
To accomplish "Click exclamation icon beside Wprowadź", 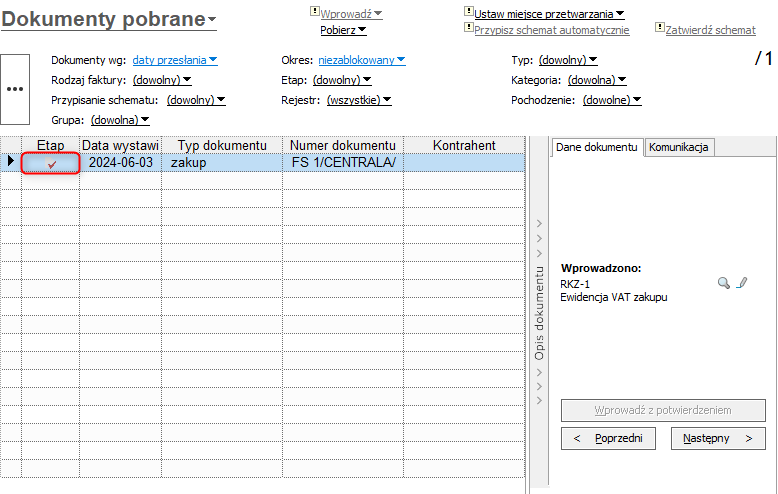I will tap(315, 11).
